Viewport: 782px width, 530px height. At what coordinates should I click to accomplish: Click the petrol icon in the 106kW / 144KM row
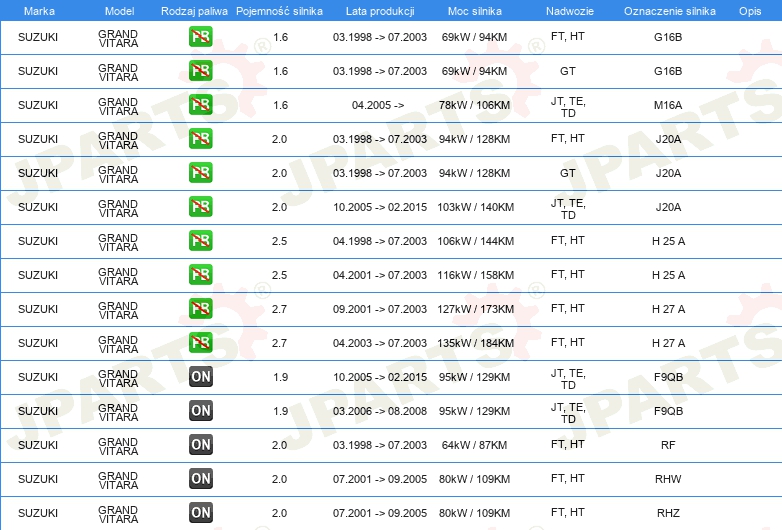pyautogui.click(x=200, y=240)
